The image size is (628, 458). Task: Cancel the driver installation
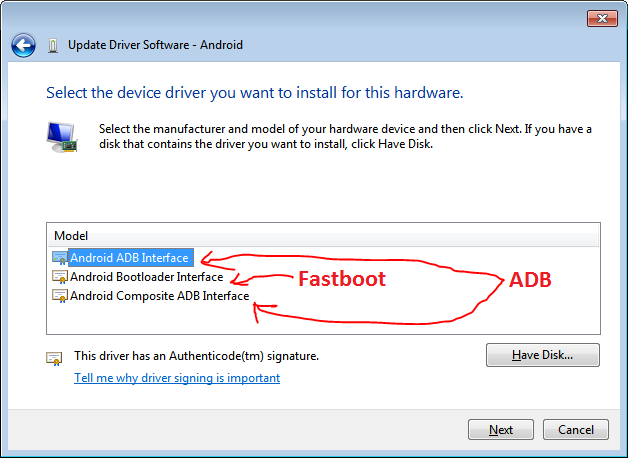pyautogui.click(x=575, y=430)
